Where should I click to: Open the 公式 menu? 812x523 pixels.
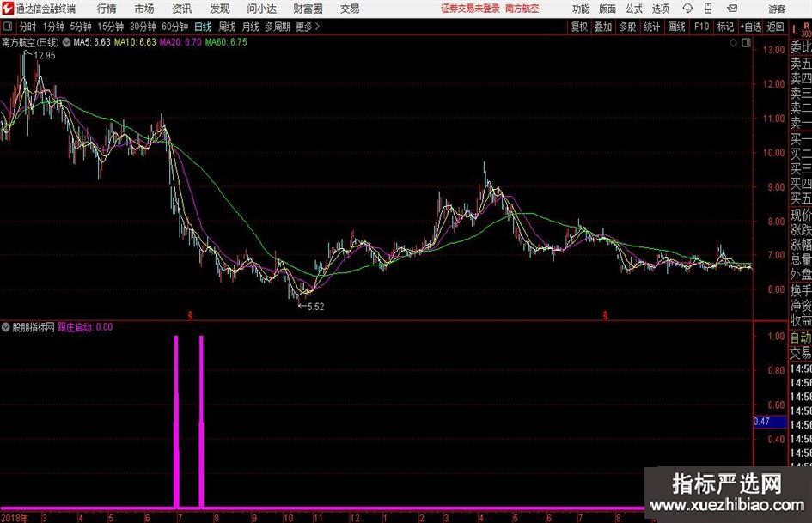point(634,9)
